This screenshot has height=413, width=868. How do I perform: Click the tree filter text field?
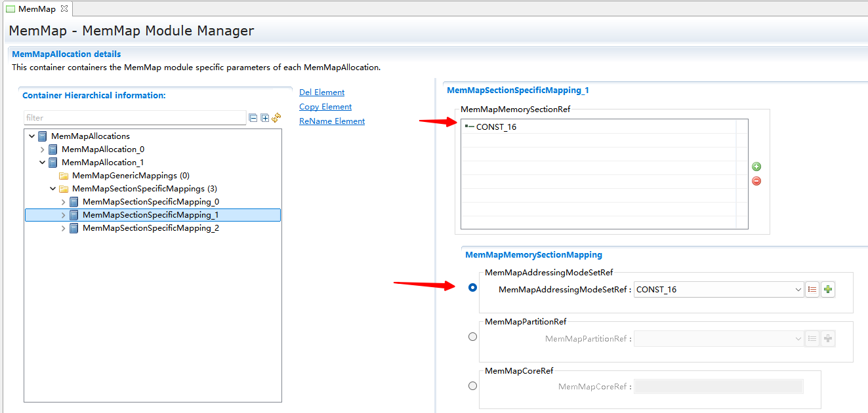tap(134, 118)
